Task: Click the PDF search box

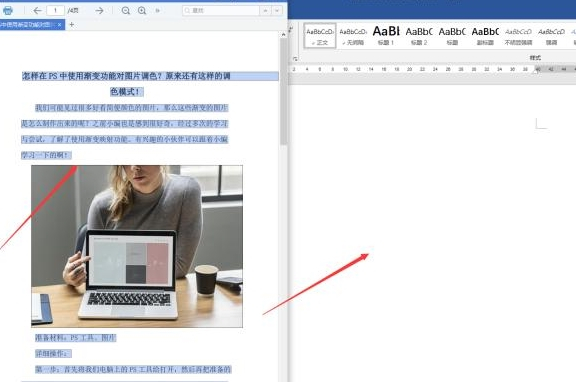Action: (221, 10)
